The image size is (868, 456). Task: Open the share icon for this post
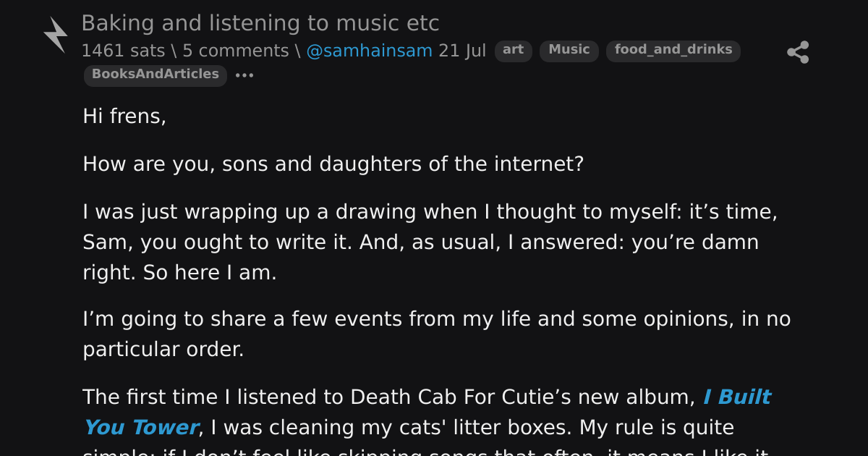click(x=798, y=52)
